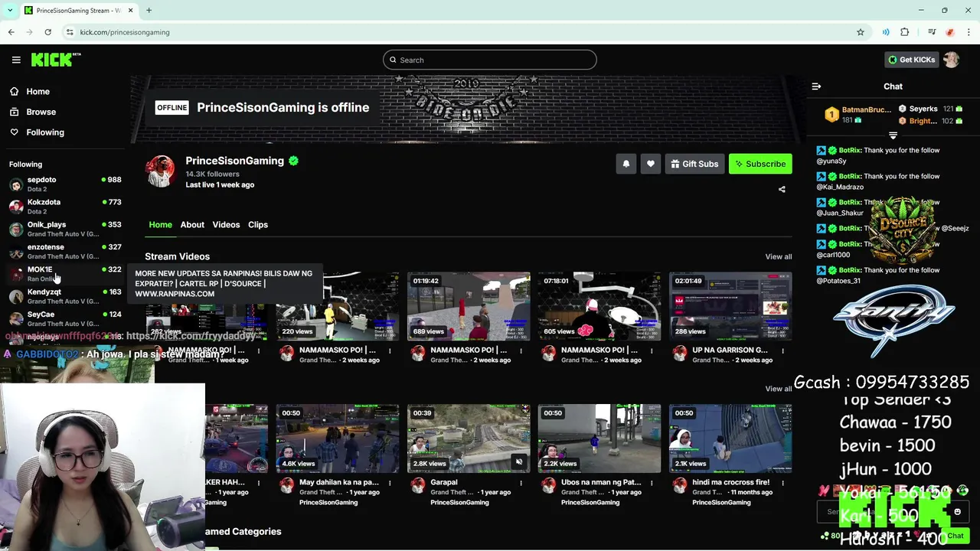The height and width of the screenshot is (551, 980).
Task: Click the cast audio extension icon
Action: [886, 32]
